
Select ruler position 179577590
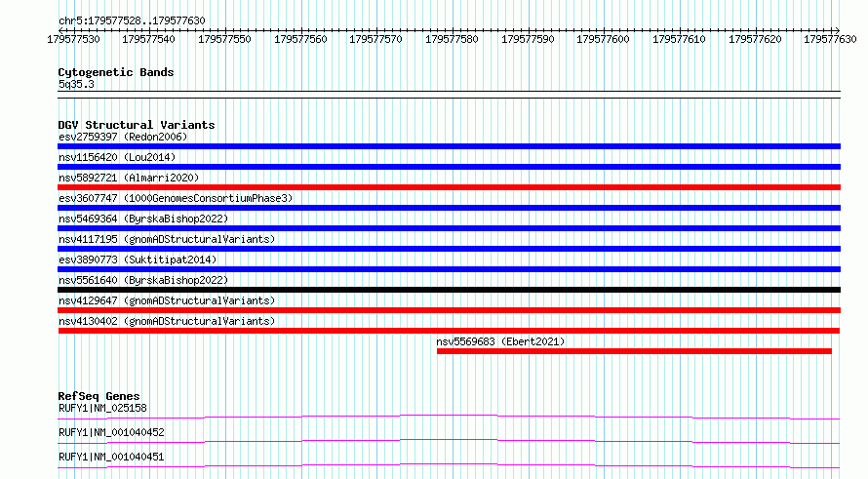528,39
